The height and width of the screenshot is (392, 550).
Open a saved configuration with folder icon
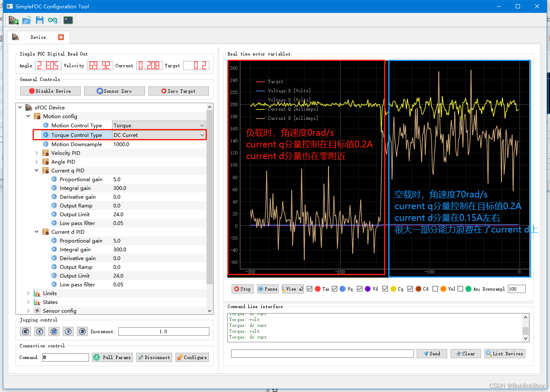(27, 20)
